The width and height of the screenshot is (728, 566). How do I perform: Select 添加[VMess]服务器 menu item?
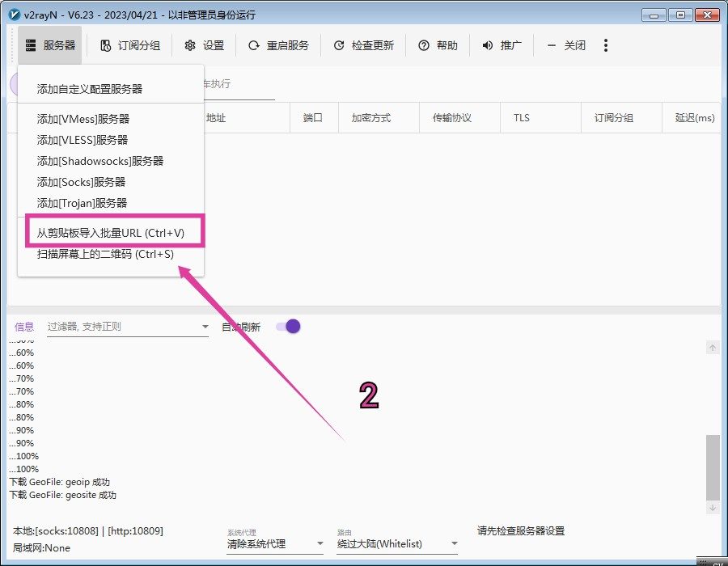pos(111,119)
